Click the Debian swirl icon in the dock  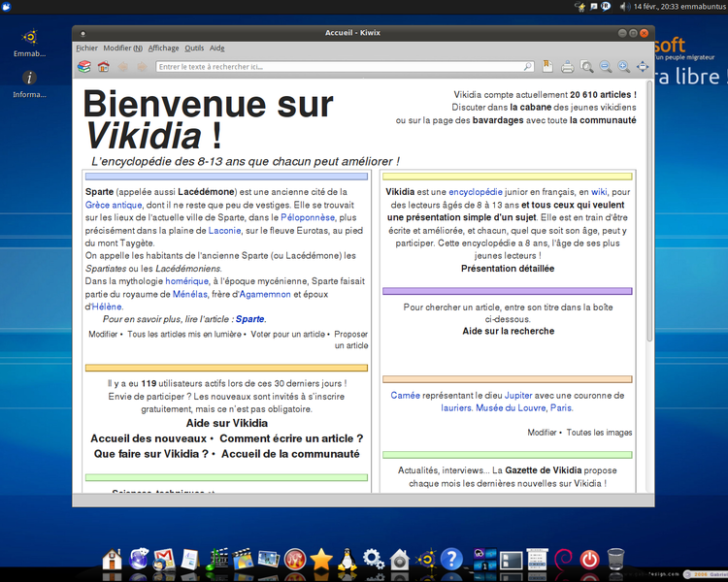pyautogui.click(x=563, y=560)
